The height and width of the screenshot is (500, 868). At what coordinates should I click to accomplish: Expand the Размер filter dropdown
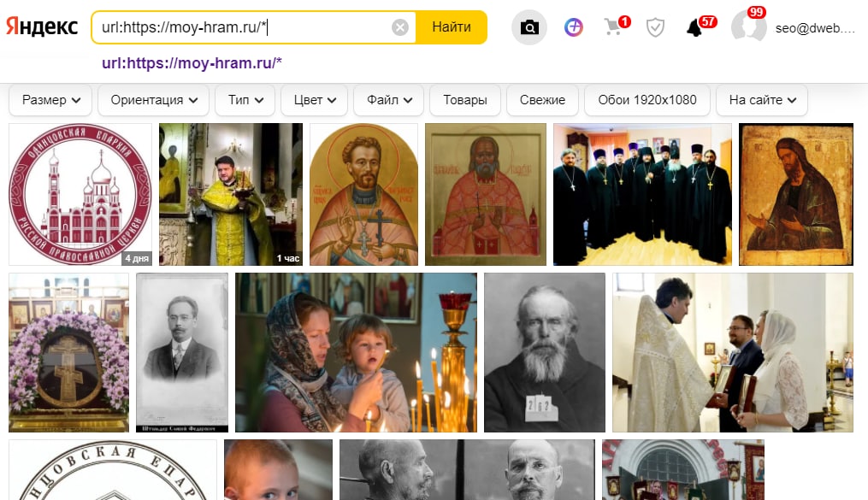tap(51, 100)
